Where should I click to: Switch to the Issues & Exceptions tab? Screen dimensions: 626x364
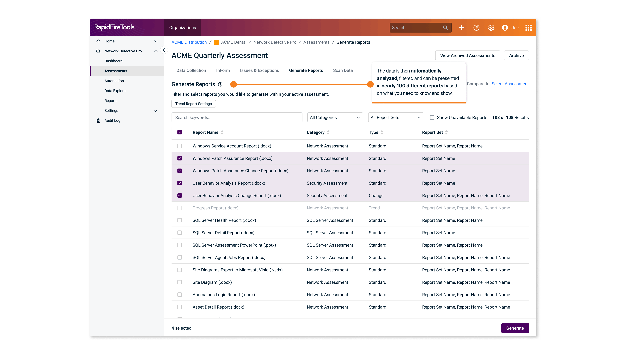coord(259,70)
